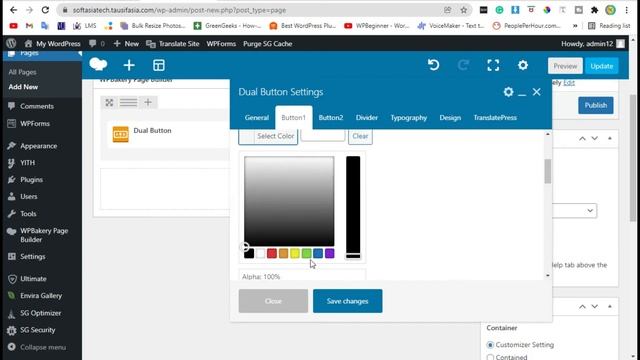Click the WPBakery cloud logo icon

coord(98,64)
